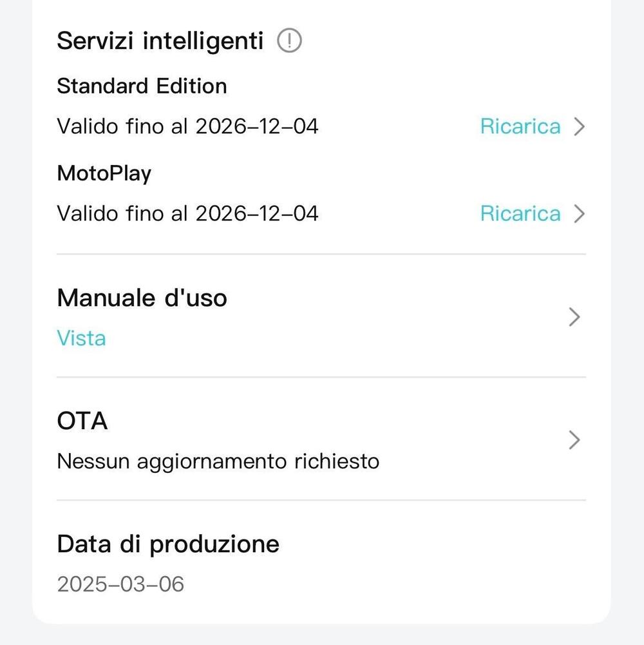Image resolution: width=644 pixels, height=645 pixels.
Task: Select the OTA heading
Action: pyautogui.click(x=82, y=421)
